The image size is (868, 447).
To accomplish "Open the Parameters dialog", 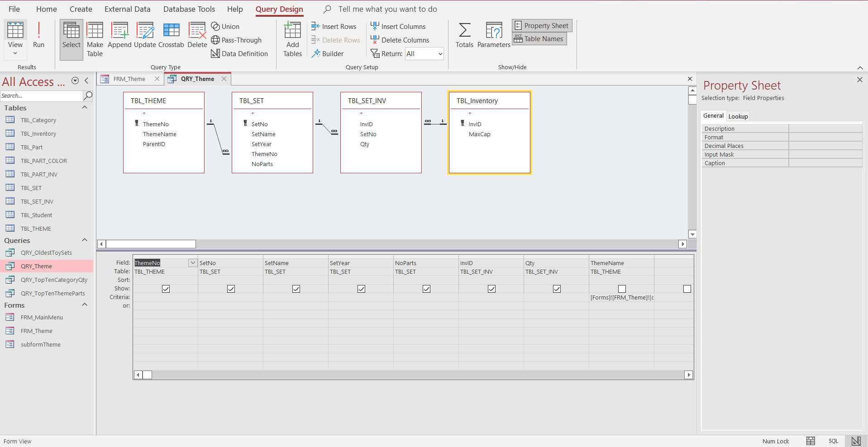I will coord(494,35).
